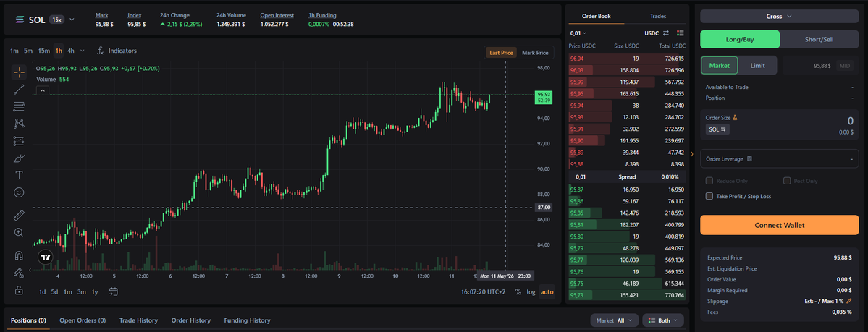The height and width of the screenshot is (332, 868).
Task: Select the ruler measure tool
Action: 19,216
